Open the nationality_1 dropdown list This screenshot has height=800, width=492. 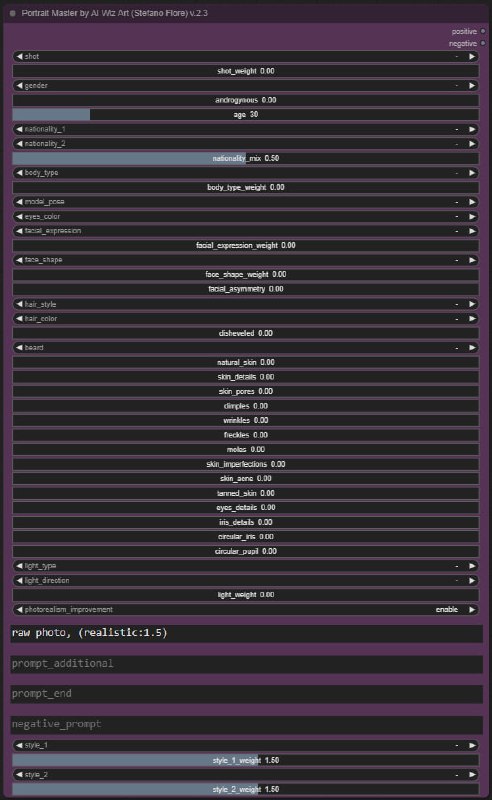point(245,129)
